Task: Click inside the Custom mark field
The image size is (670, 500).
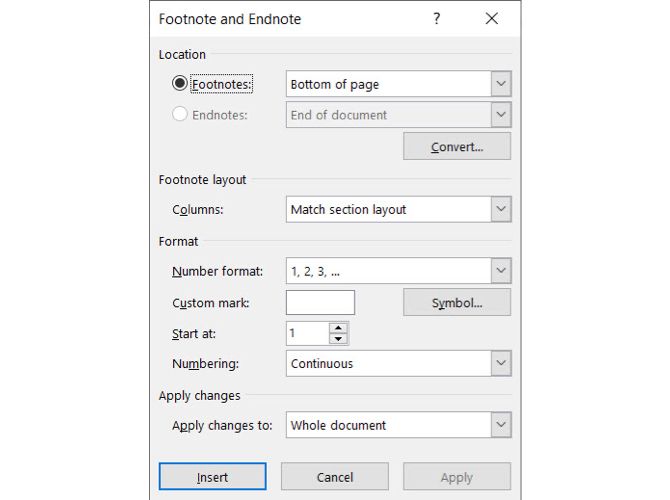Action: [320, 303]
